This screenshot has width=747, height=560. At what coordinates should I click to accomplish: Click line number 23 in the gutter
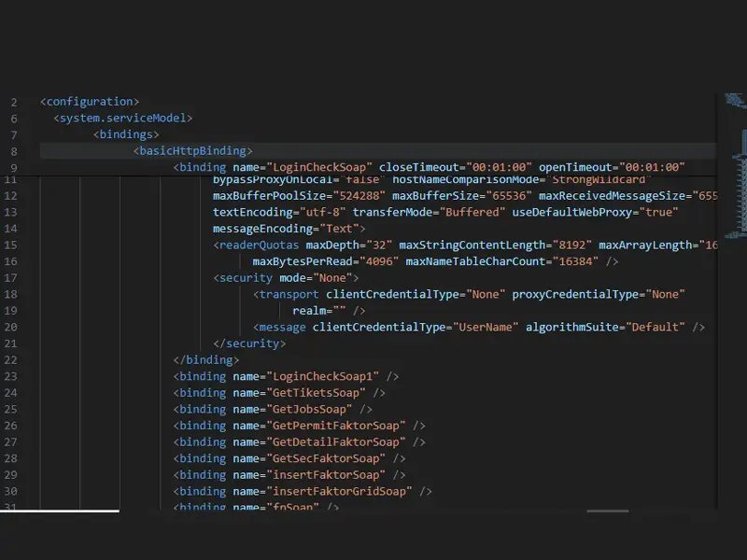coord(11,376)
